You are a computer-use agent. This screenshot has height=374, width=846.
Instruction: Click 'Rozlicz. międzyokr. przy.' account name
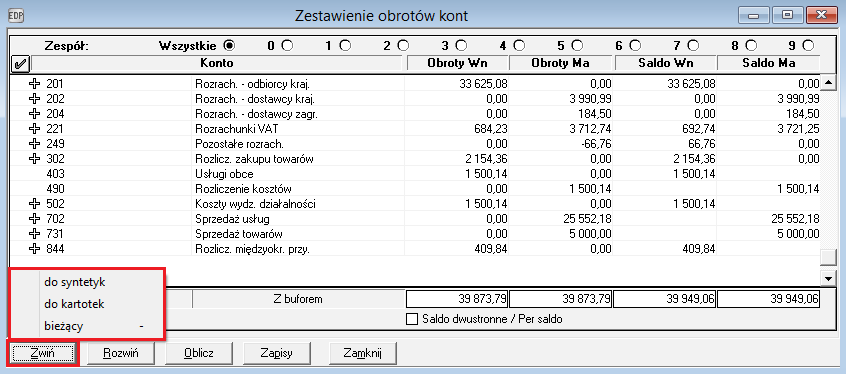pyautogui.click(x=253, y=249)
